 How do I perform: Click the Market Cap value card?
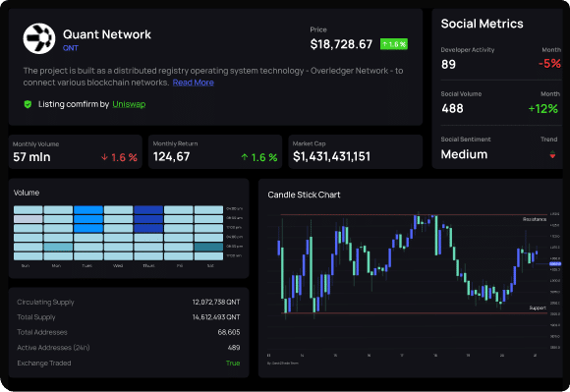pos(356,152)
